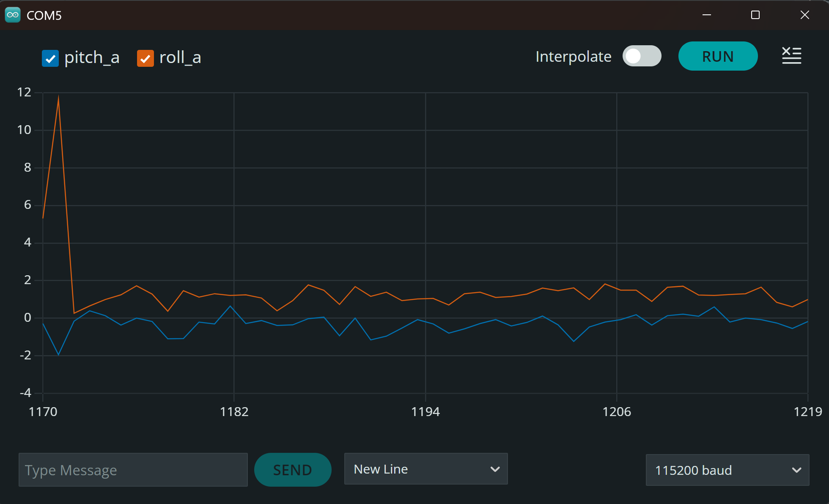Click the Arduino infinity logo icon
The height and width of the screenshot is (504, 829).
pos(13,15)
